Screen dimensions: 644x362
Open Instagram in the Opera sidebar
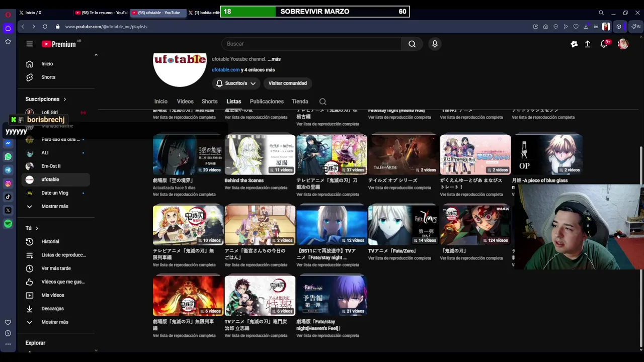pos(8,184)
